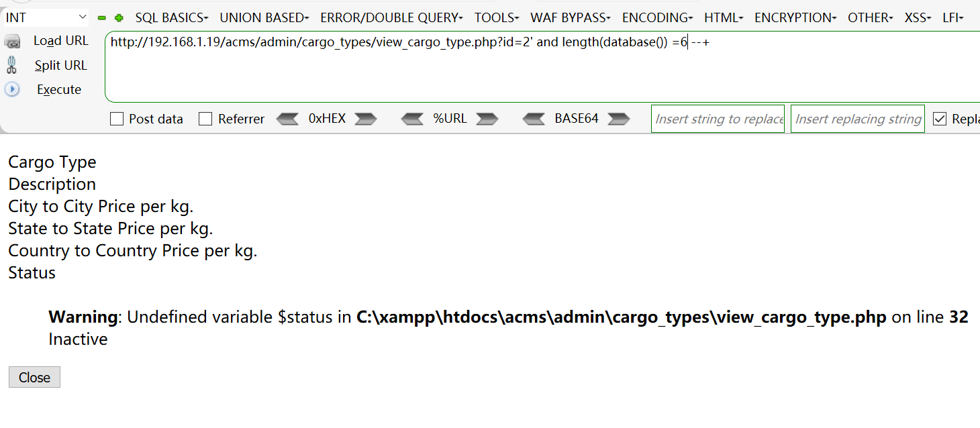This screenshot has width=980, height=428.
Task: Click the view_cargo_type.php file path text
Action: (x=622, y=317)
